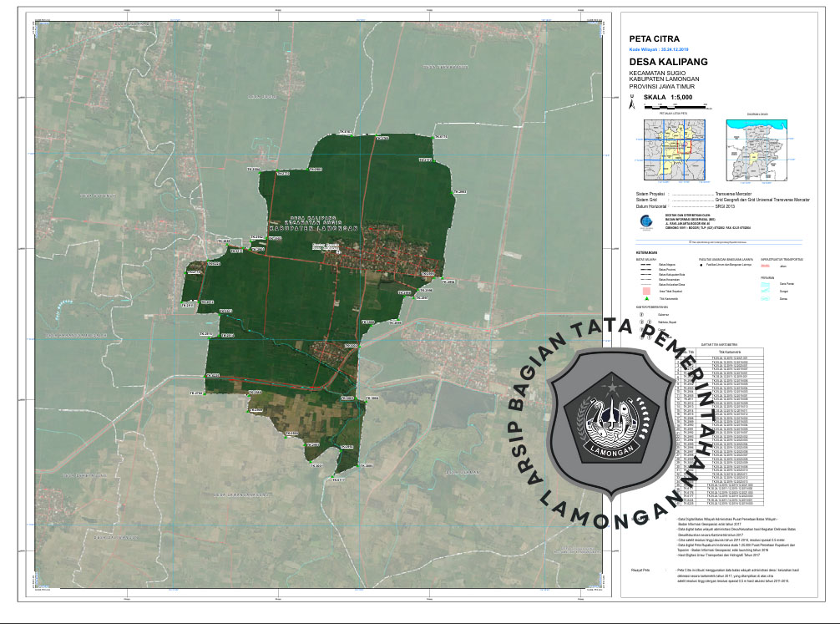Click the north arrow compass icon
This screenshot has height=624, width=840.
(x=632, y=104)
